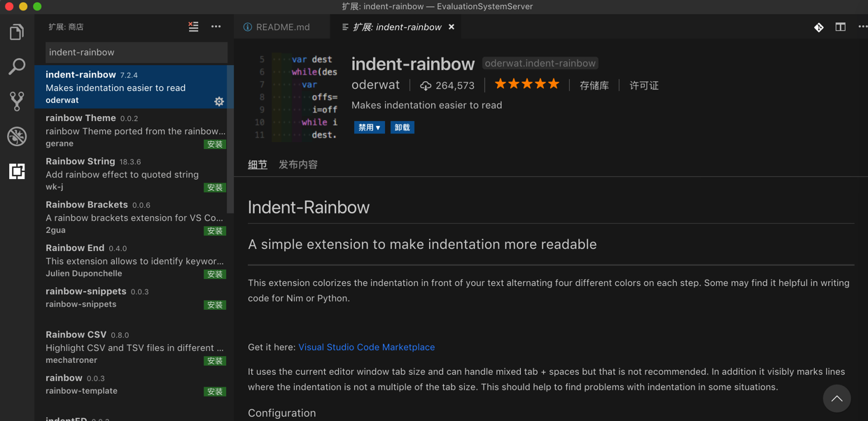Install rainbow-template's rainbow extension

click(215, 392)
